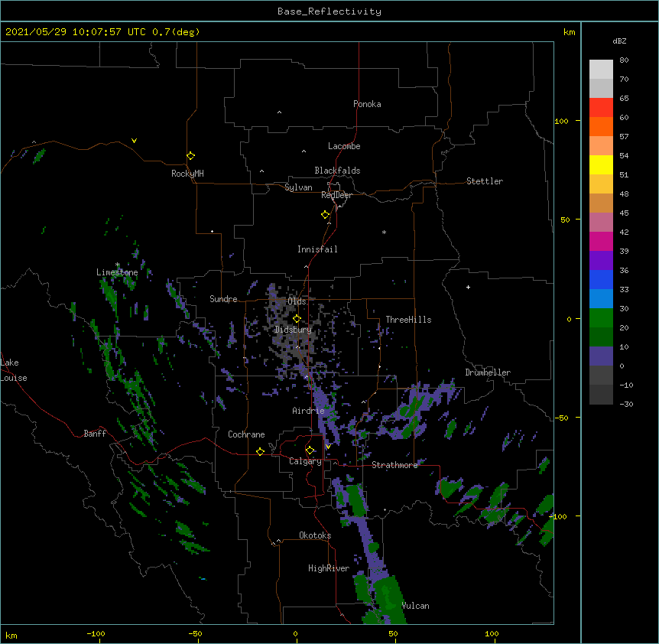The height and width of the screenshot is (644, 659).
Task: Select the legend value -30
Action: click(x=626, y=404)
